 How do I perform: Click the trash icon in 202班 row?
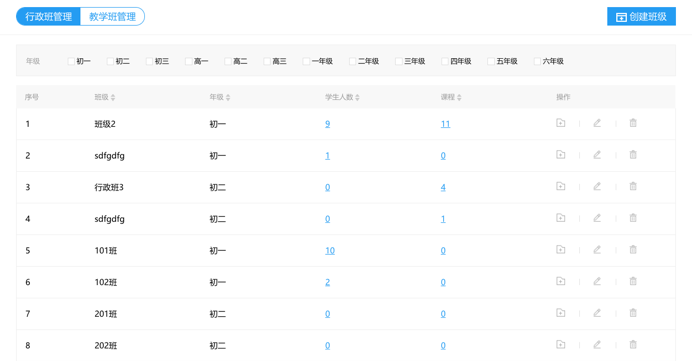tap(633, 344)
